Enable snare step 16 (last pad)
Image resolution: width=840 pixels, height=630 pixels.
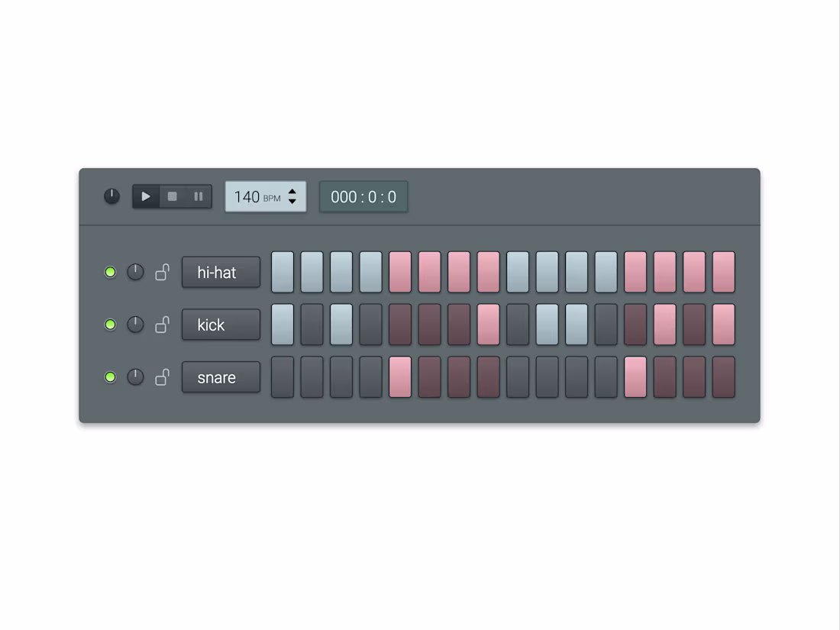pyautogui.click(x=724, y=377)
